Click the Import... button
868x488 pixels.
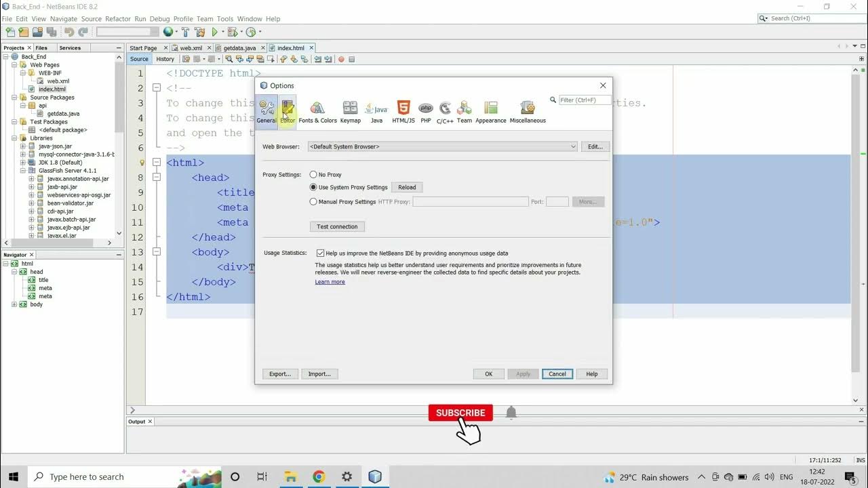tap(319, 373)
